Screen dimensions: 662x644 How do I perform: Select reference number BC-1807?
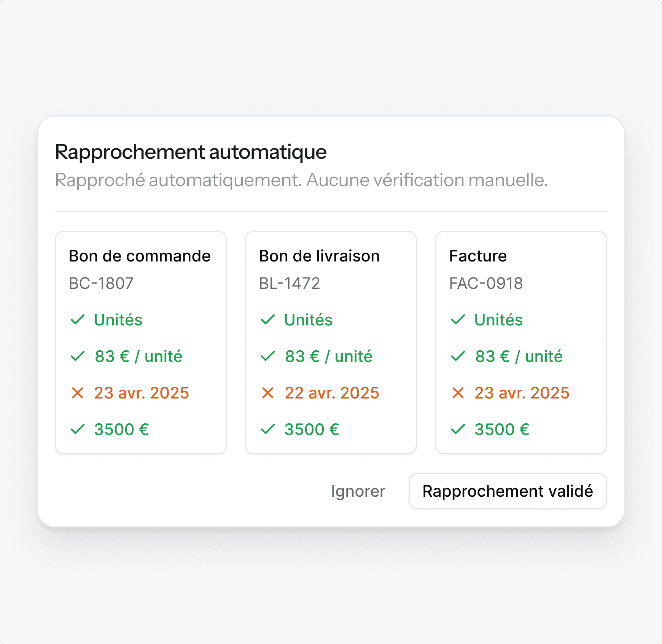pyautogui.click(x=101, y=283)
